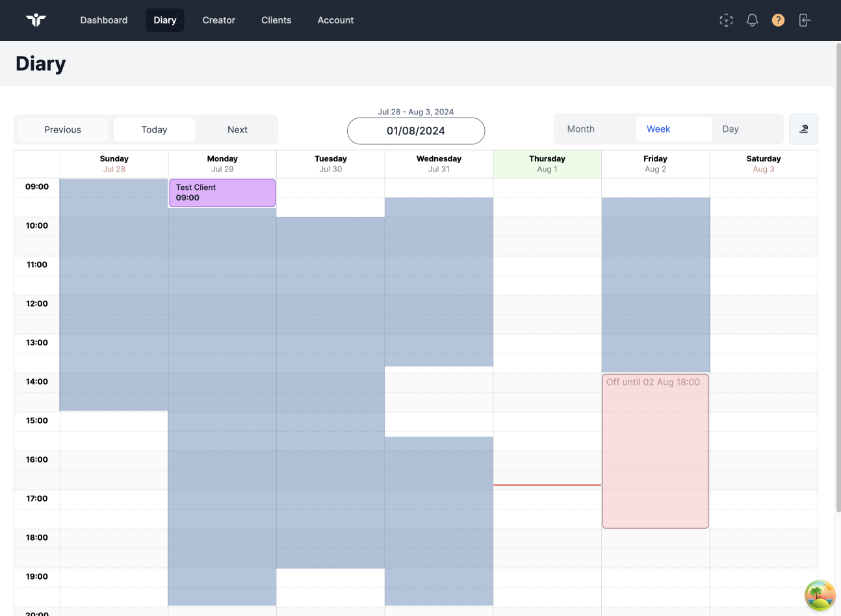
Task: Open the Test Client 09:00 appointment
Action: (x=222, y=193)
